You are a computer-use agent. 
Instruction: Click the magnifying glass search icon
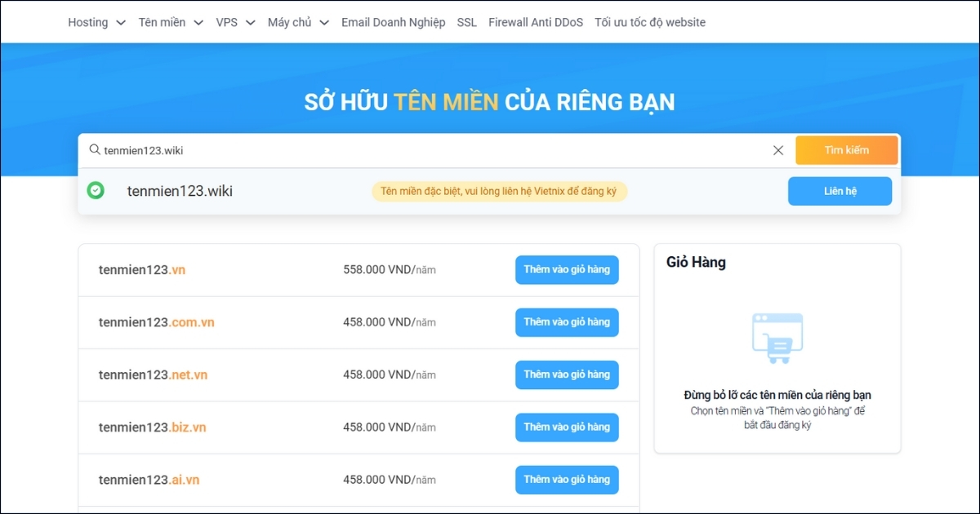[96, 150]
